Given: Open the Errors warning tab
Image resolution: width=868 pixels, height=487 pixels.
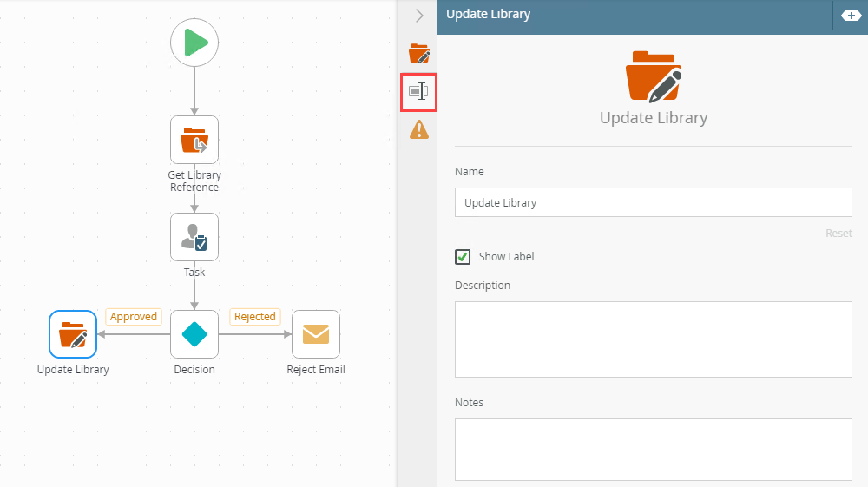Looking at the screenshot, I should [419, 129].
